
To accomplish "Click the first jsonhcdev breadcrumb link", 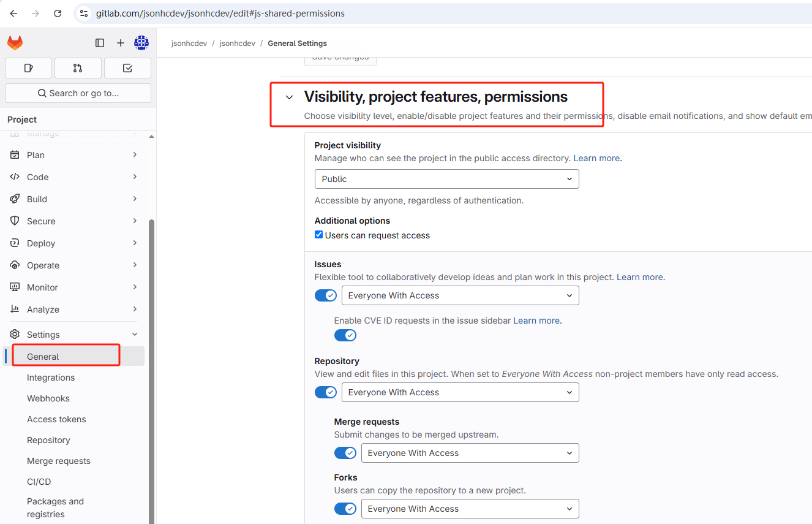I will click(189, 44).
